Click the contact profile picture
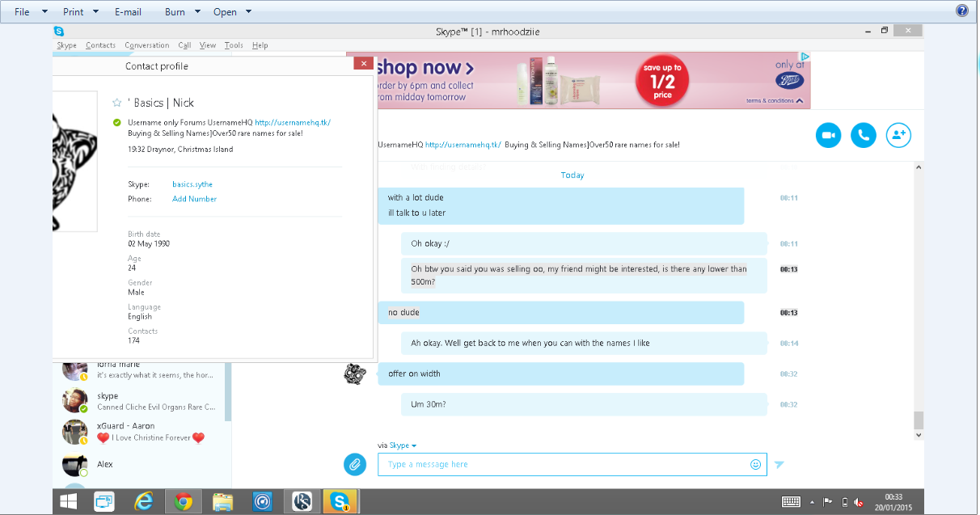The image size is (980, 515). click(x=74, y=161)
